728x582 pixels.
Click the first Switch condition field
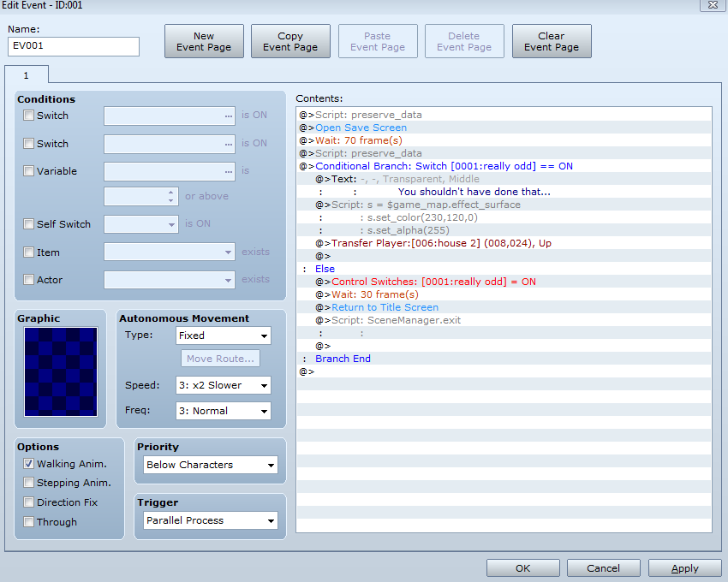170,116
